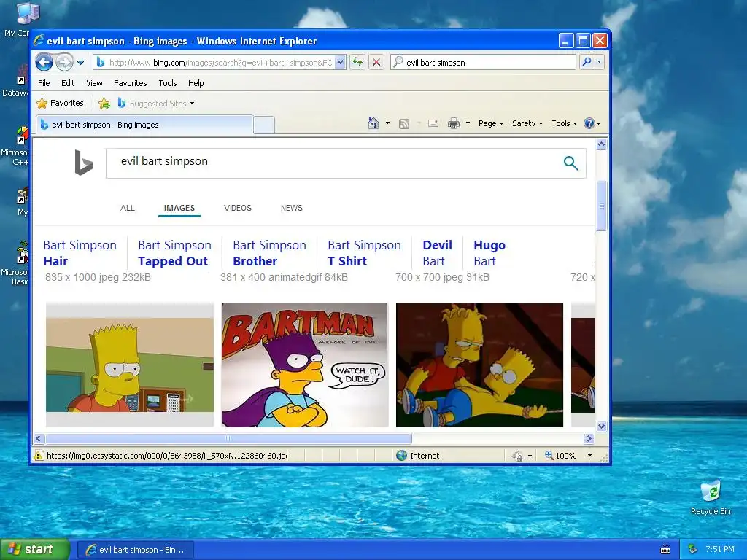
Task: Click the Refresh page icon
Action: pyautogui.click(x=357, y=63)
